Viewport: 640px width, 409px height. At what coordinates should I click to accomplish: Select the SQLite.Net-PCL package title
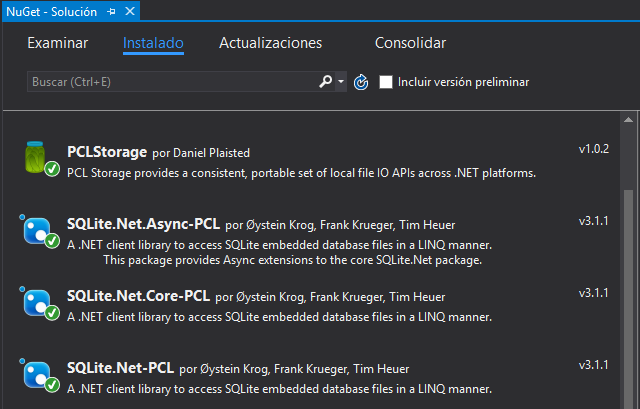(120, 368)
